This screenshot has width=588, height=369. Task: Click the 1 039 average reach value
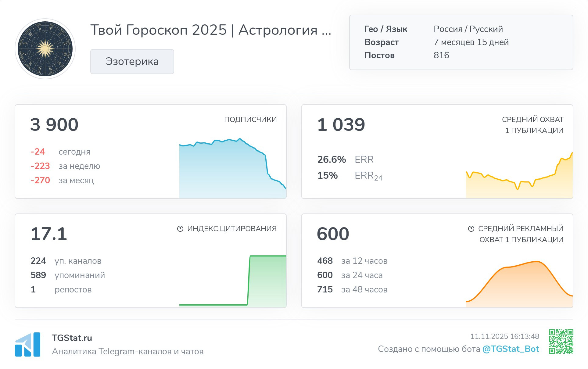tap(341, 125)
